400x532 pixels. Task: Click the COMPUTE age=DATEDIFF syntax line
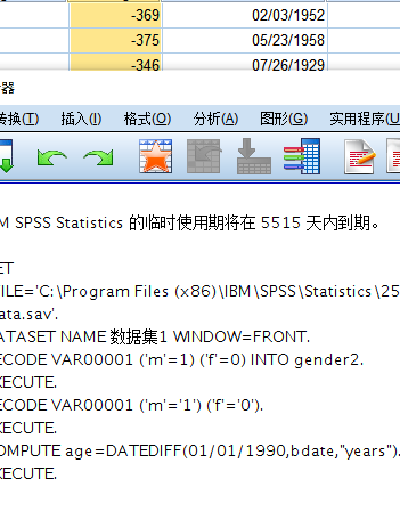coord(200,451)
